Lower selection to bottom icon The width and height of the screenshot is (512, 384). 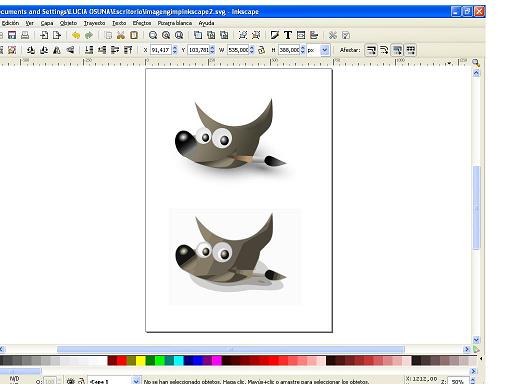pyautogui.click(x=89, y=50)
